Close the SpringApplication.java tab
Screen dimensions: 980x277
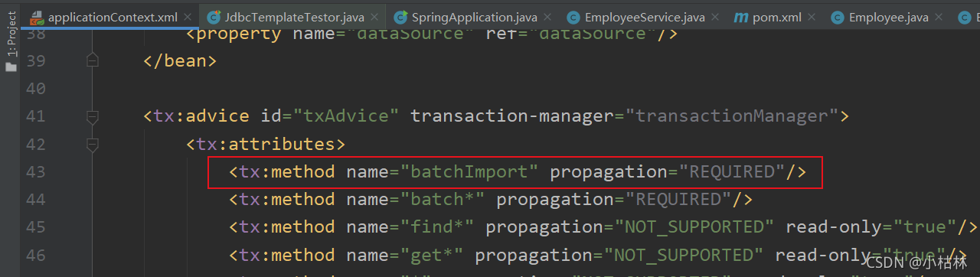click(x=548, y=16)
